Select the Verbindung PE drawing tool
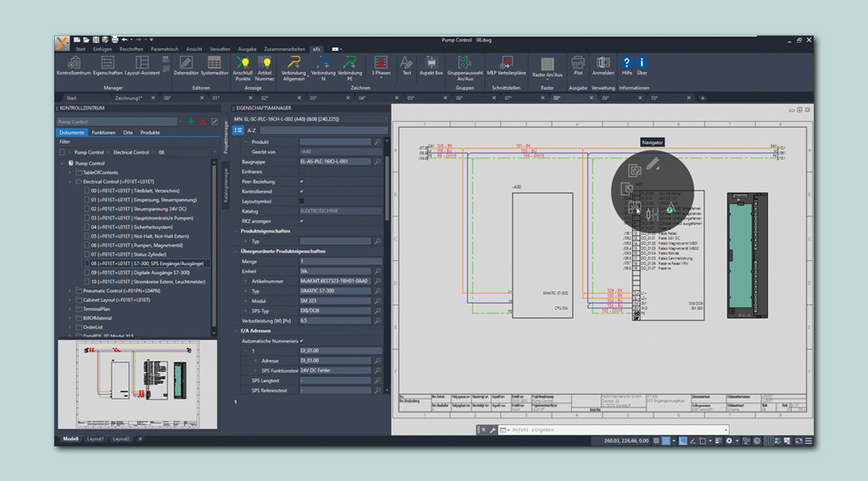This screenshot has width=868, height=481. coord(349,64)
